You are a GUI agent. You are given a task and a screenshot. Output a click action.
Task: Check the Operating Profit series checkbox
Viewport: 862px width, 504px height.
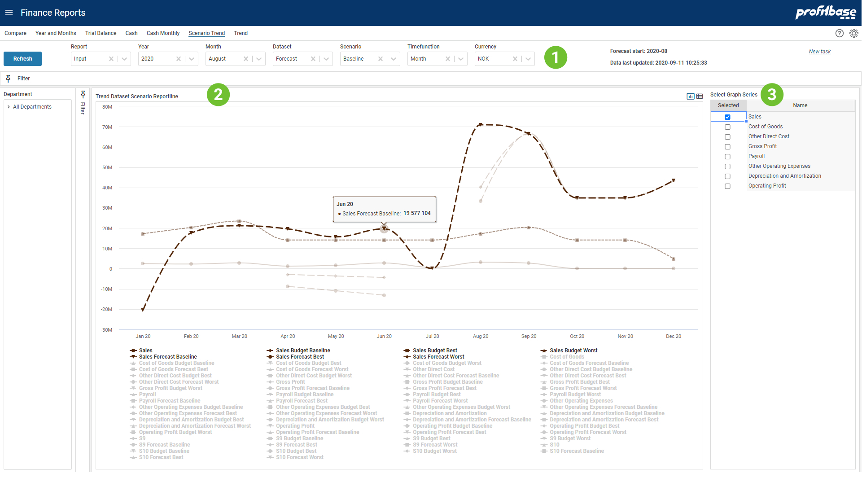pyautogui.click(x=727, y=186)
